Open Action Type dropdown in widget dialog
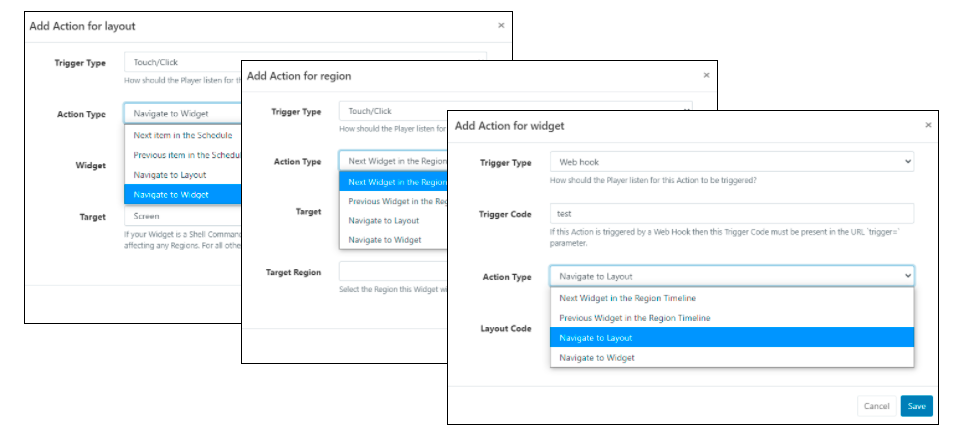This screenshot has height=442, width=961. tap(732, 276)
